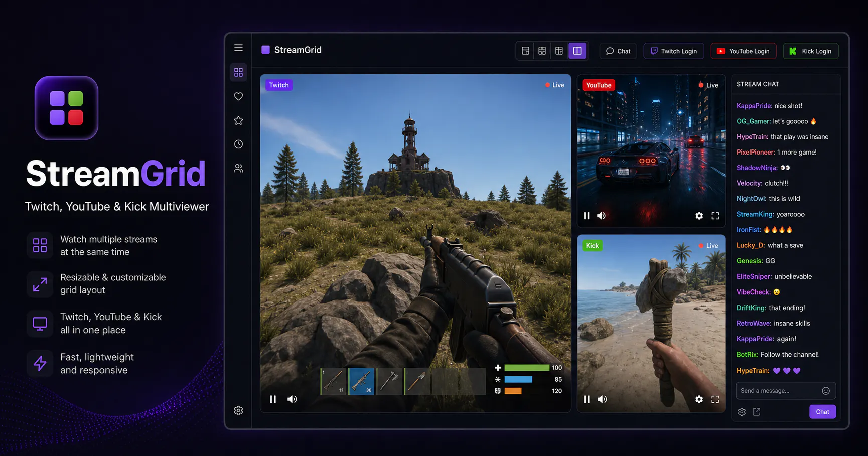Mute the Kick stream speaker icon
The width and height of the screenshot is (868, 456).
click(602, 399)
